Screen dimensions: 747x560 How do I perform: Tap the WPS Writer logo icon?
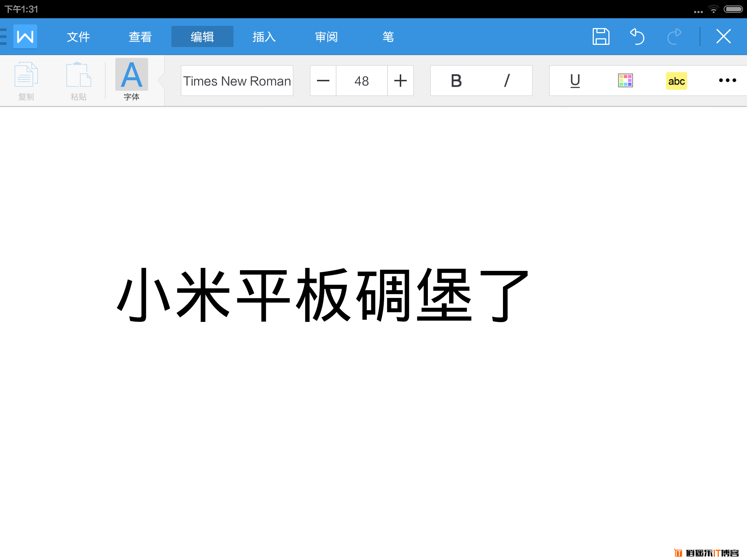[25, 36]
